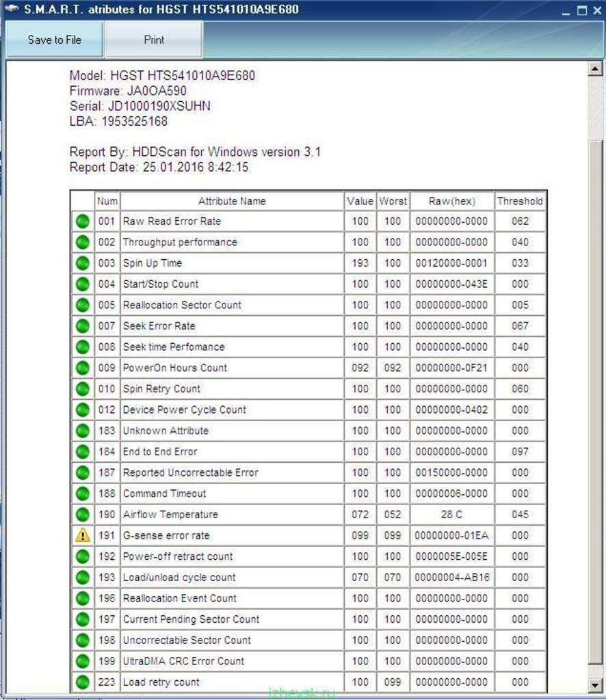
Task: Click green status icon for Device Power Cycle Count
Action: (83, 410)
